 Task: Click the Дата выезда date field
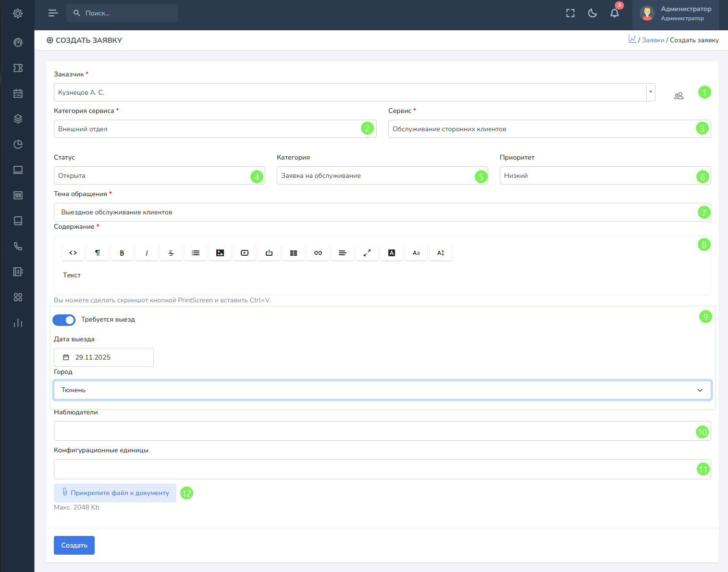[x=104, y=357]
